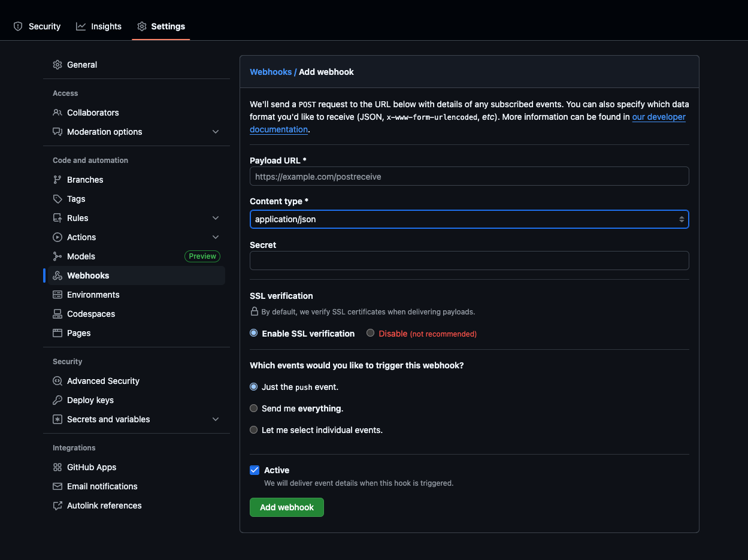The height and width of the screenshot is (560, 748).
Task: Click the Add webhook button
Action: coord(287,507)
